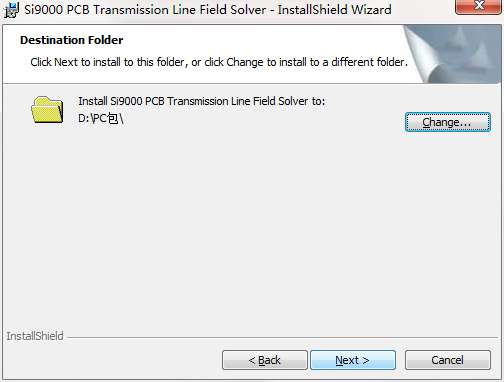
Task: Click the window title bar text
Action: pyautogui.click(x=208, y=10)
